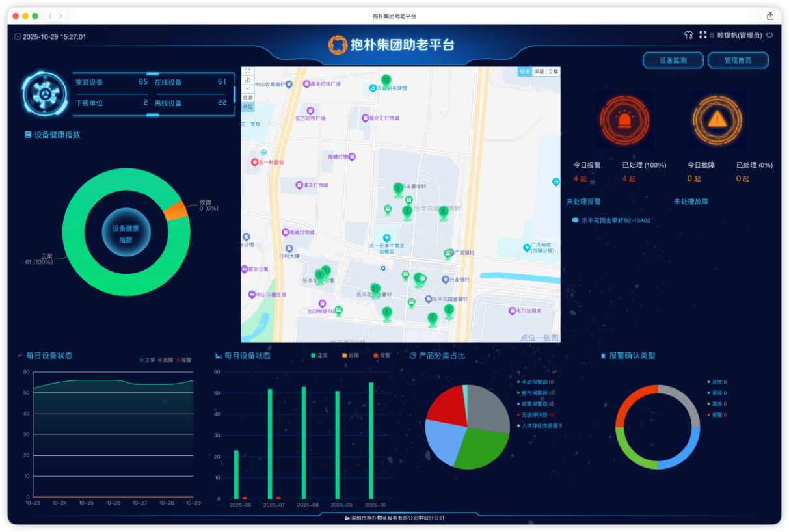Open the unhandled alarm 乐丰花园金豪轩B2-13A02

coord(615,220)
